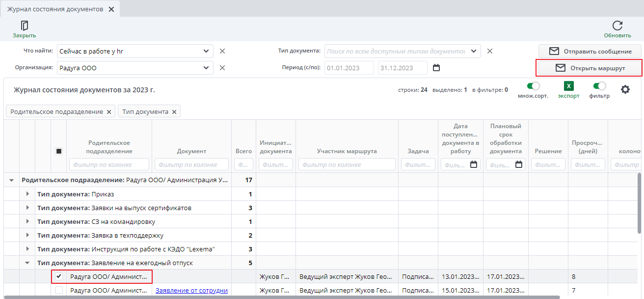
Task: Uncheck the selected Радуга ООО row checkbox
Action: pyautogui.click(x=59, y=276)
